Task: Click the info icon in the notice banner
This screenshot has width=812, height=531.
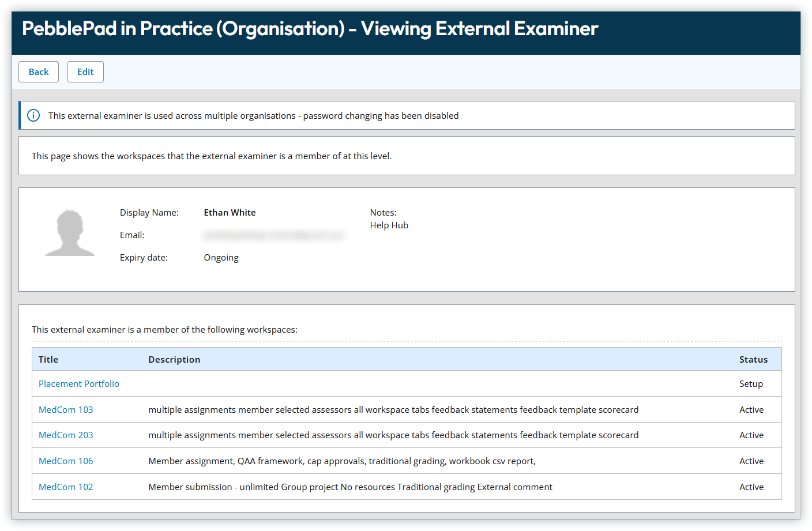Action: [33, 115]
